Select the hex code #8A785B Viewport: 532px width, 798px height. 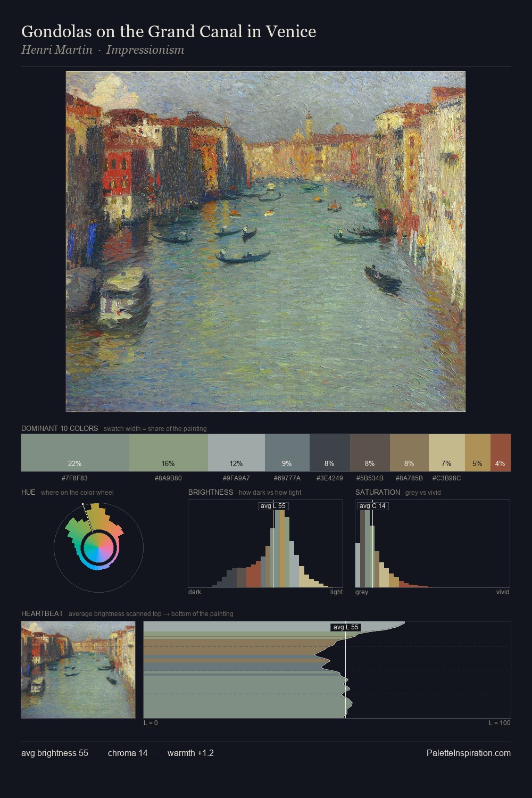[409, 478]
